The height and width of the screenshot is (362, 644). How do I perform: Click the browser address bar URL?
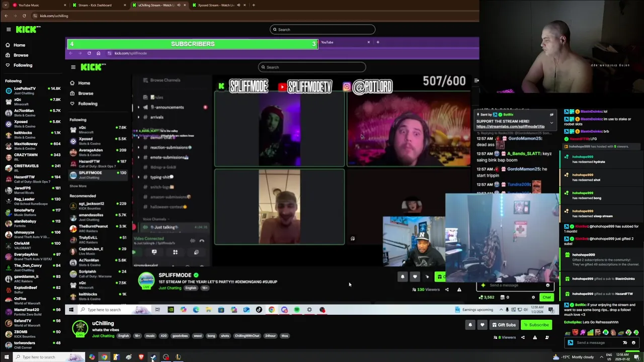[x=54, y=16]
